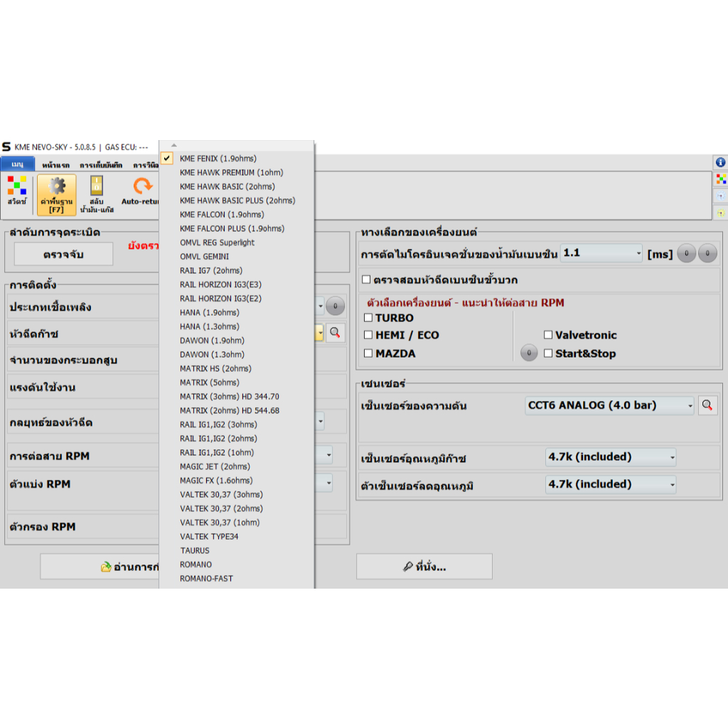This screenshot has height=728, width=728.
Task: Enable the Start&Stop checkbox
Action: pyautogui.click(x=548, y=353)
